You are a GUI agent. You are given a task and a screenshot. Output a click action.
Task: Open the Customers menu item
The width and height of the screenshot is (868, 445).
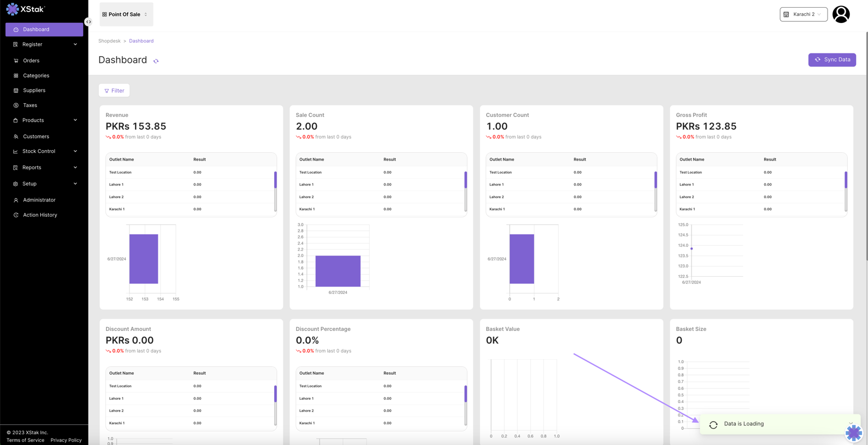click(36, 137)
